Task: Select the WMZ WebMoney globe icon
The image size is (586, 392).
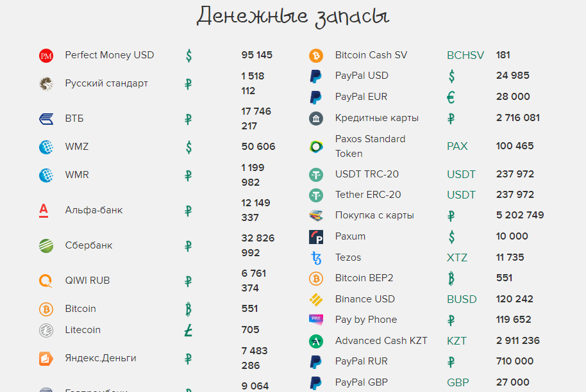Action: (46, 147)
